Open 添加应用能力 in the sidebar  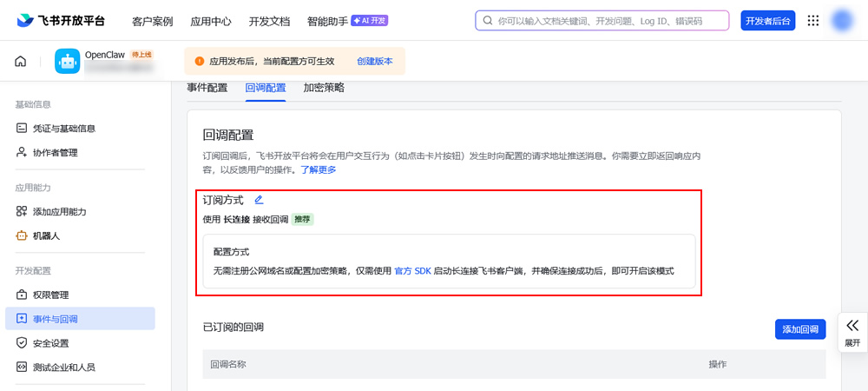59,212
